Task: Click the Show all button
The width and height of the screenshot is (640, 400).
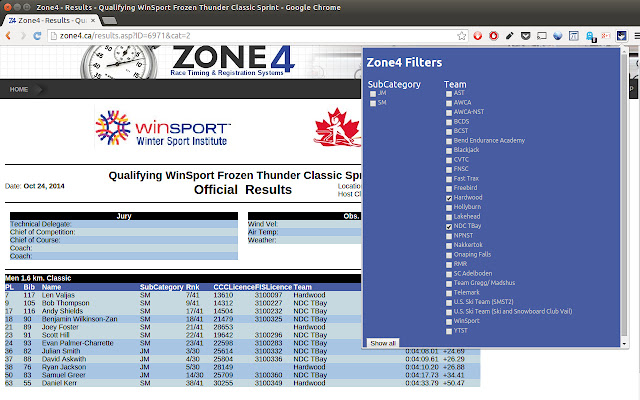Action: (x=382, y=343)
